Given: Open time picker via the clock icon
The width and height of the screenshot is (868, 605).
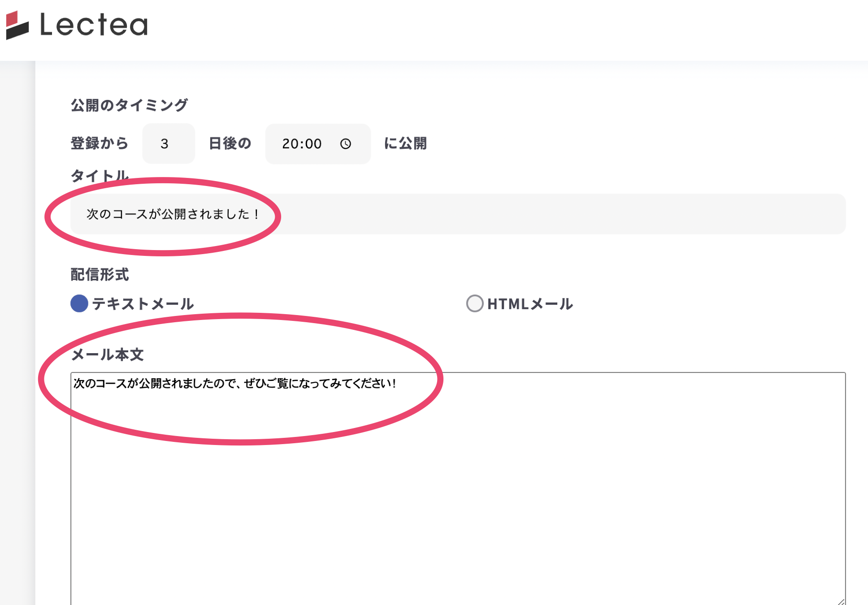Looking at the screenshot, I should click(x=345, y=144).
